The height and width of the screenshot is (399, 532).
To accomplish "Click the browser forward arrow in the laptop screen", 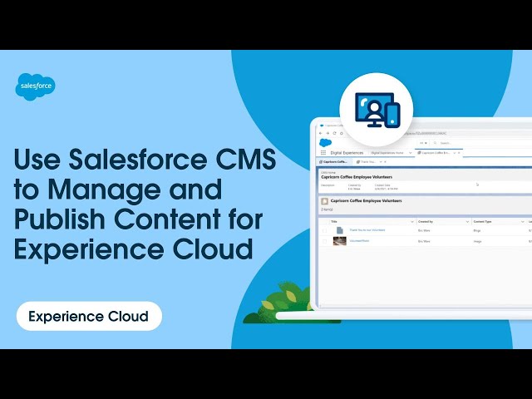I will pyautogui.click(x=328, y=133).
